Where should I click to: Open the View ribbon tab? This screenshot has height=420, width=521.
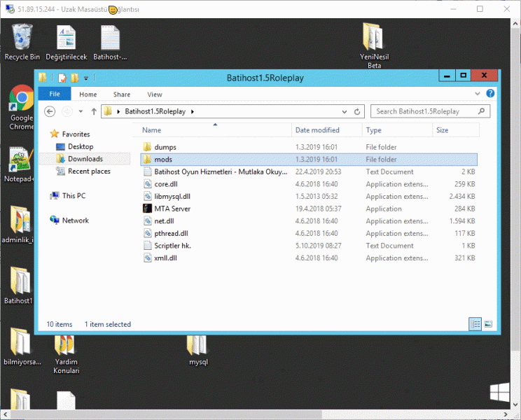click(155, 94)
